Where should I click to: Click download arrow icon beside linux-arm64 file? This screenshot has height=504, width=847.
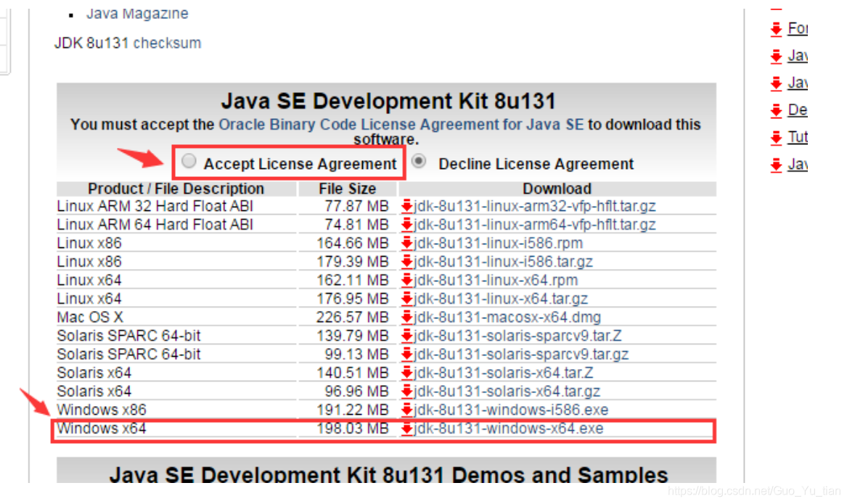pyautogui.click(x=407, y=225)
